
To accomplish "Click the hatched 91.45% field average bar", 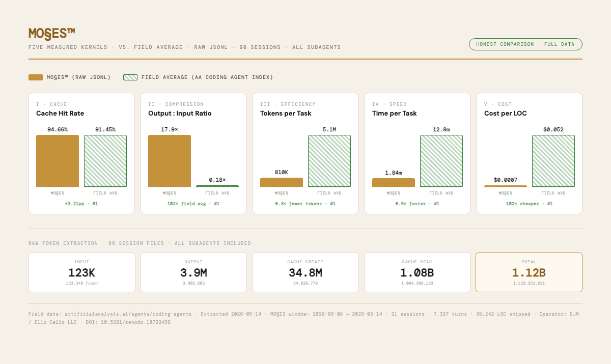I will click(x=105, y=161).
